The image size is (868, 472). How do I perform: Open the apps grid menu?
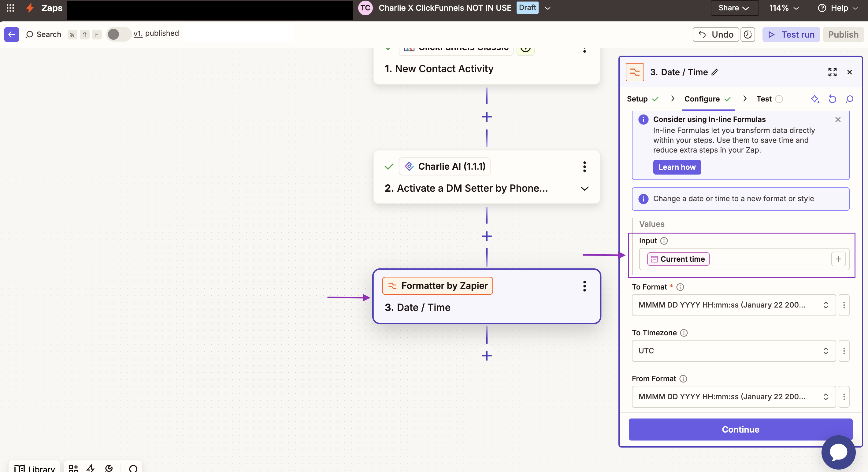coord(10,8)
